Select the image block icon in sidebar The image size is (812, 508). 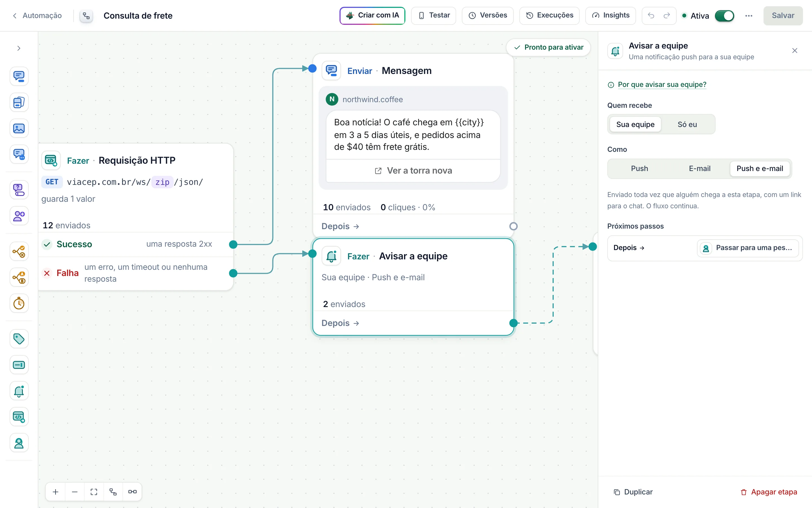pyautogui.click(x=19, y=128)
